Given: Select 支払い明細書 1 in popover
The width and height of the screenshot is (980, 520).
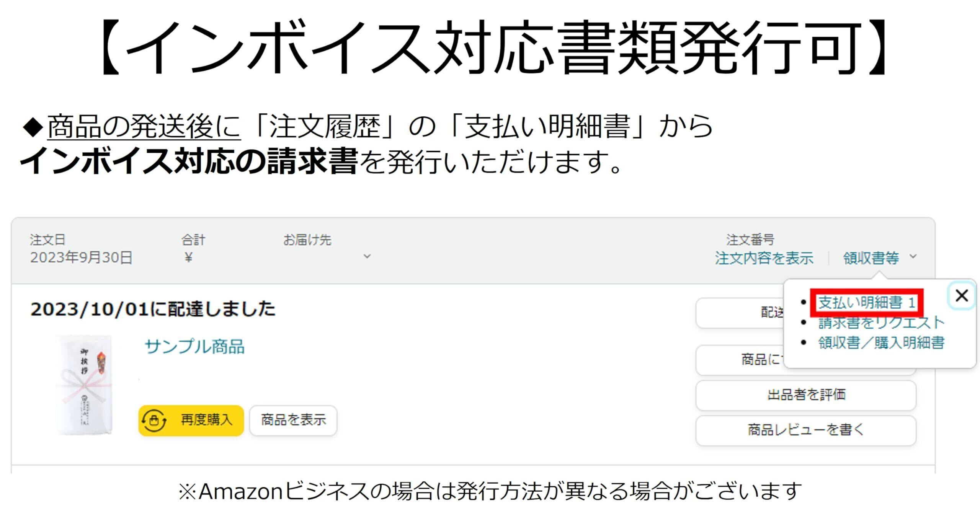Looking at the screenshot, I should click(866, 303).
